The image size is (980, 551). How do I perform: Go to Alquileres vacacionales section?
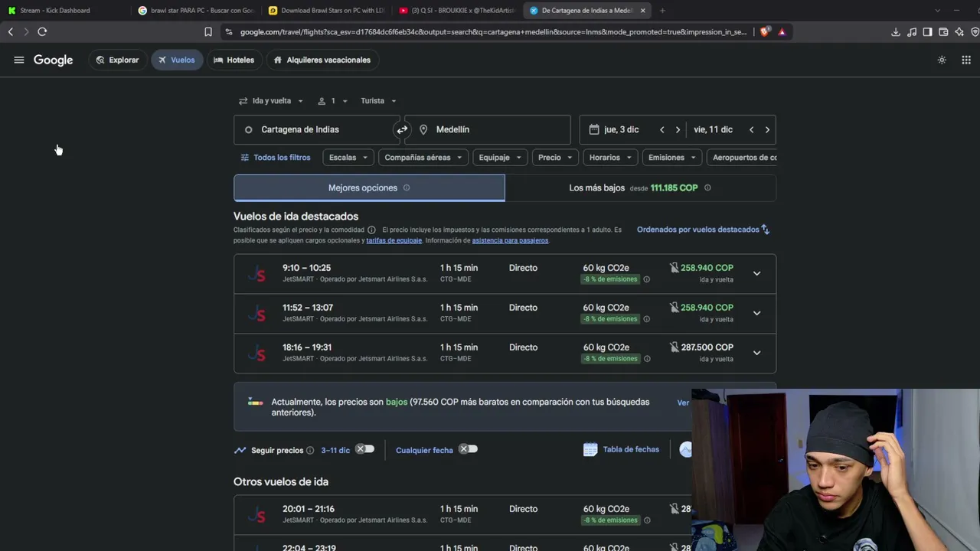click(x=322, y=60)
